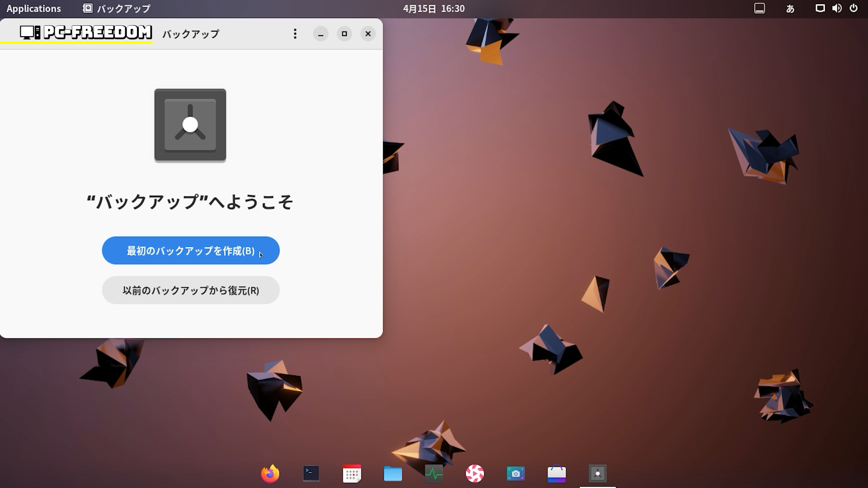
Task: Open the pink pinwheel media player
Action: pos(475,474)
